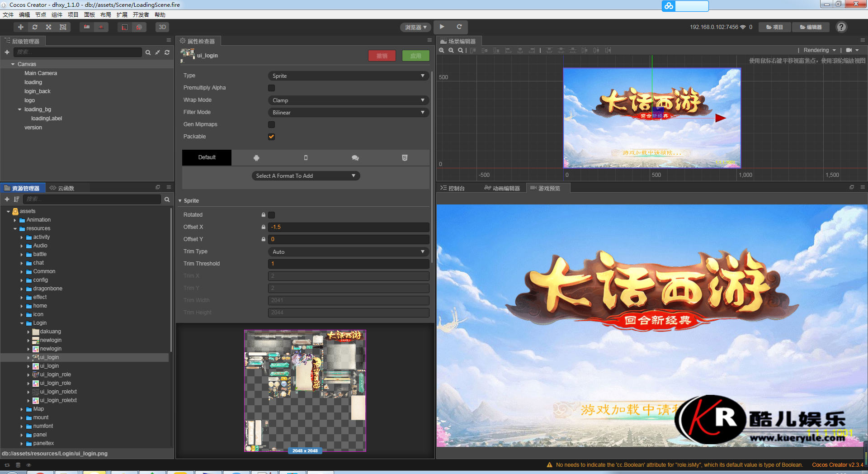The height and width of the screenshot is (474, 868).
Task: Select the Android platform tab icon
Action: click(256, 158)
